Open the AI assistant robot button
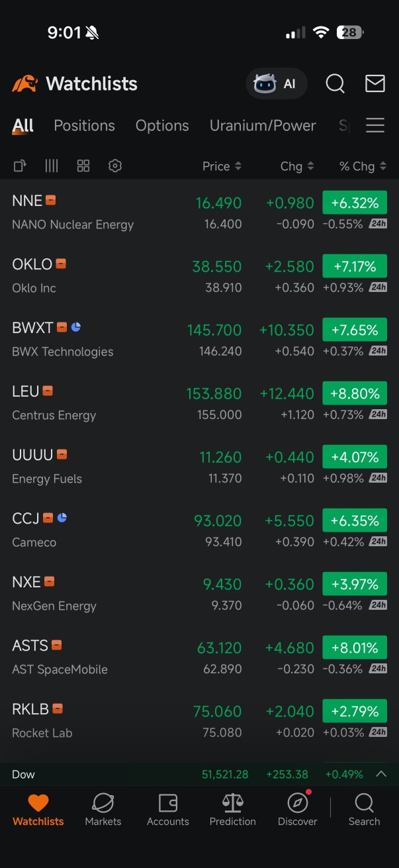This screenshot has height=868, width=399. pos(277,84)
